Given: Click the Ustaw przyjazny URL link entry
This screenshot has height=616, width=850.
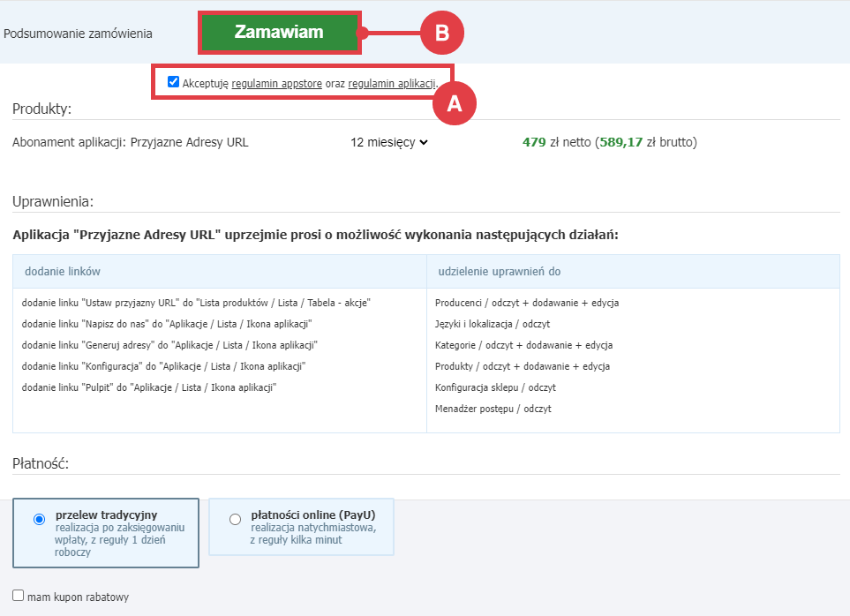Looking at the screenshot, I should point(195,303).
